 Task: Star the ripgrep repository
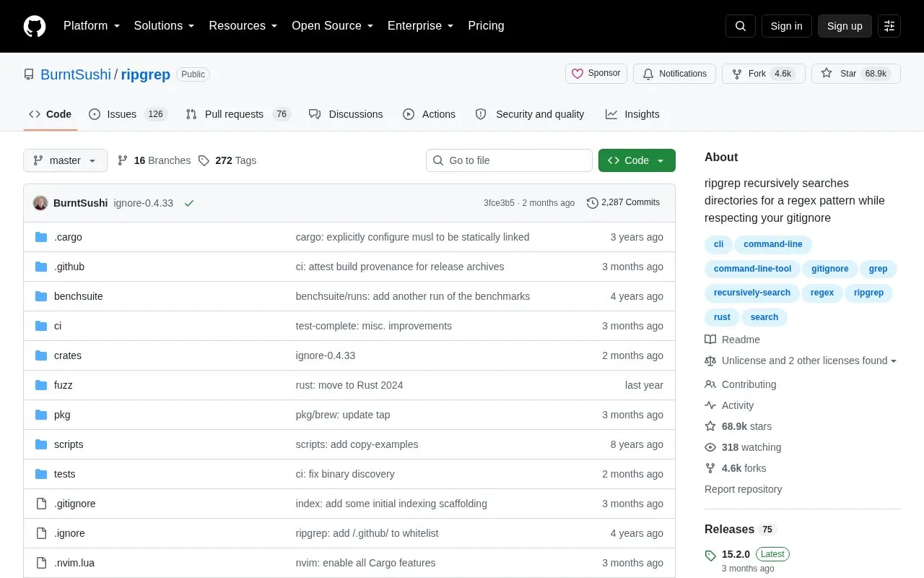(856, 74)
